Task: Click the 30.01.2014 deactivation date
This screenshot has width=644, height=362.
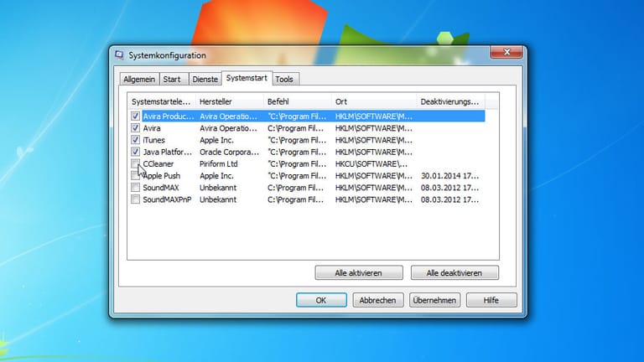Action: [449, 176]
